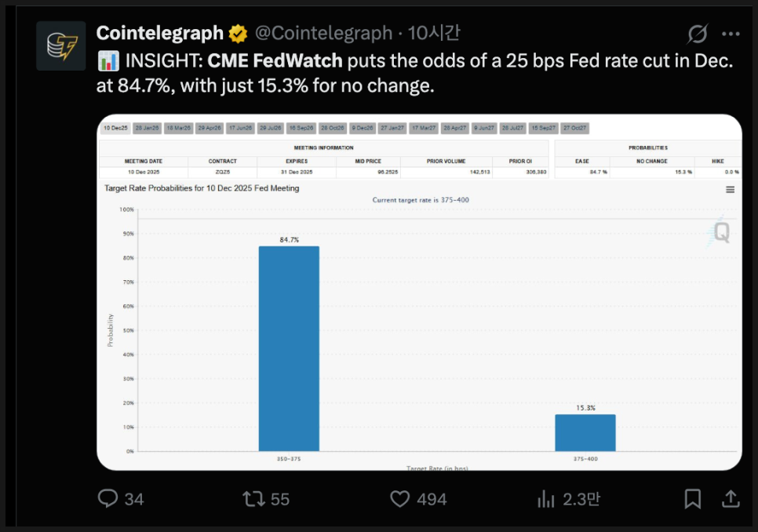
Task: Open the tweet's three-dot more menu
Action: (731, 34)
